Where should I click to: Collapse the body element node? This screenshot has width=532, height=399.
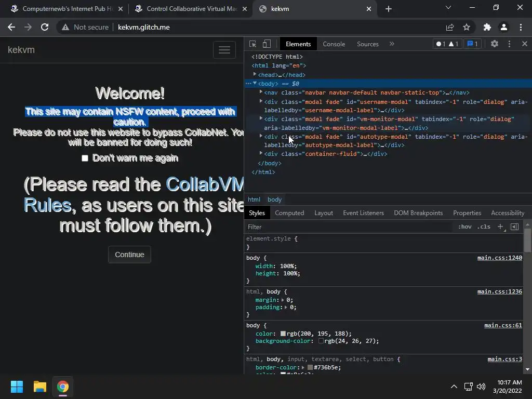(255, 83)
